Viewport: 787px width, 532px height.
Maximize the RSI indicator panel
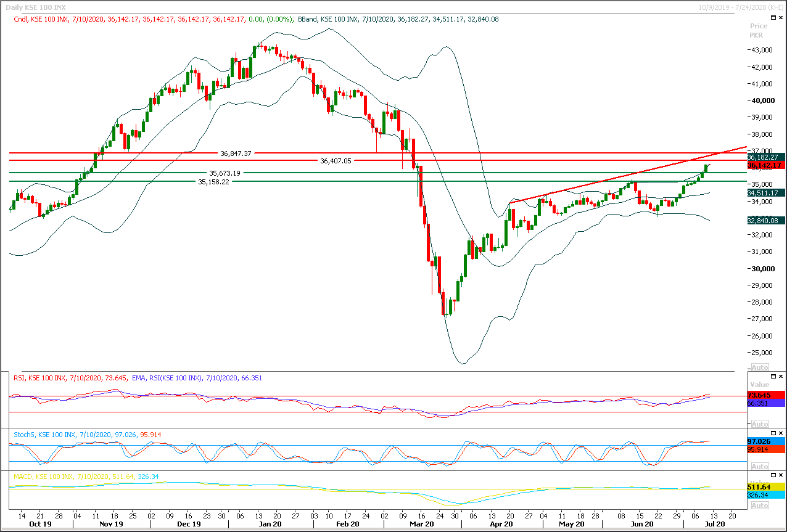[x=772, y=376]
